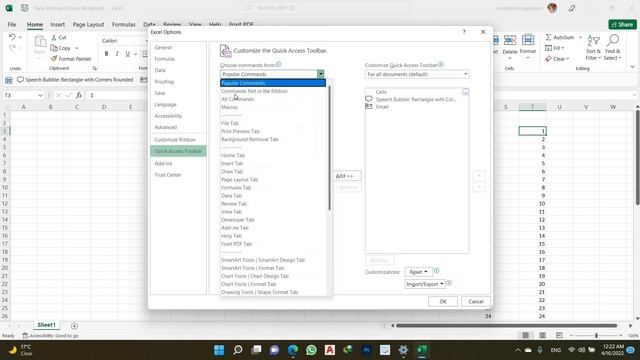Open Microsoft Edge from the taskbar

(x=293, y=350)
